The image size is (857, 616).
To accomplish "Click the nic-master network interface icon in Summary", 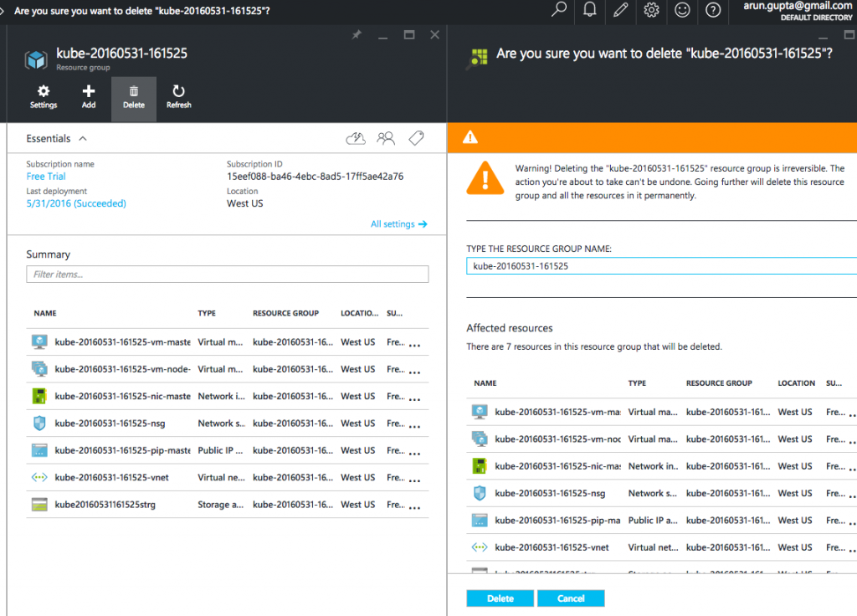I will 39,396.
